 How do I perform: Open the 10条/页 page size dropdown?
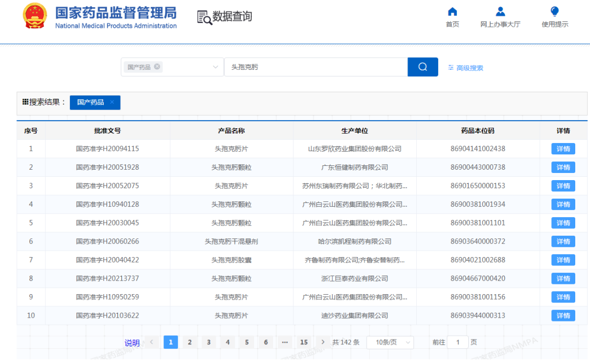(x=390, y=342)
